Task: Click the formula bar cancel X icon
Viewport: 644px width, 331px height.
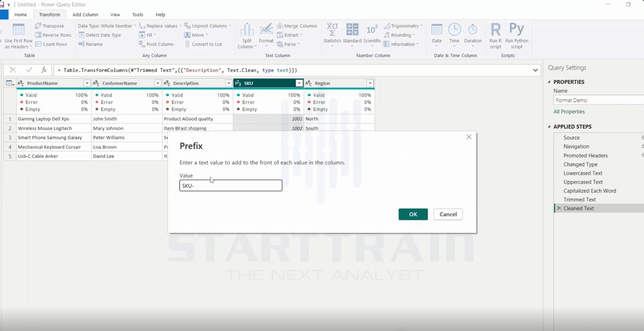Action: point(12,70)
